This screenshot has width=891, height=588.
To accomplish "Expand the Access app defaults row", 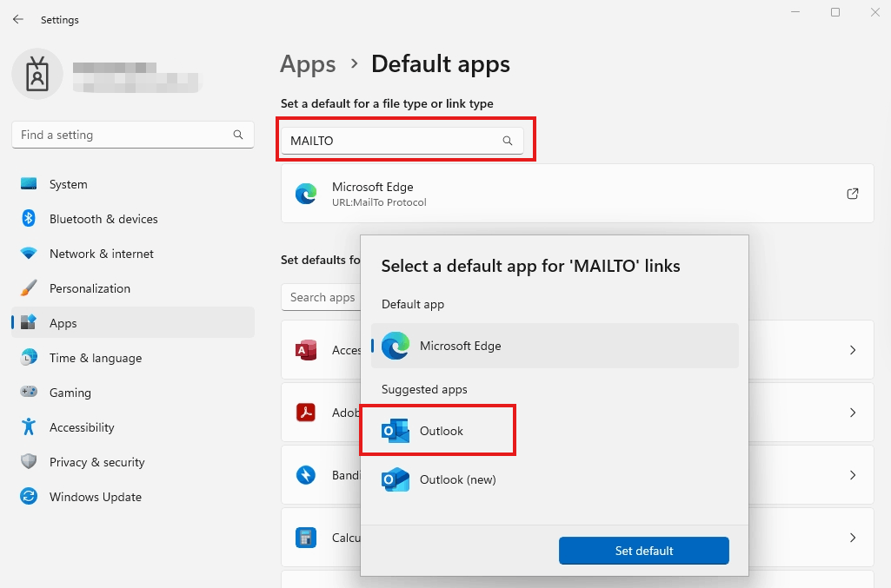I will [853, 350].
